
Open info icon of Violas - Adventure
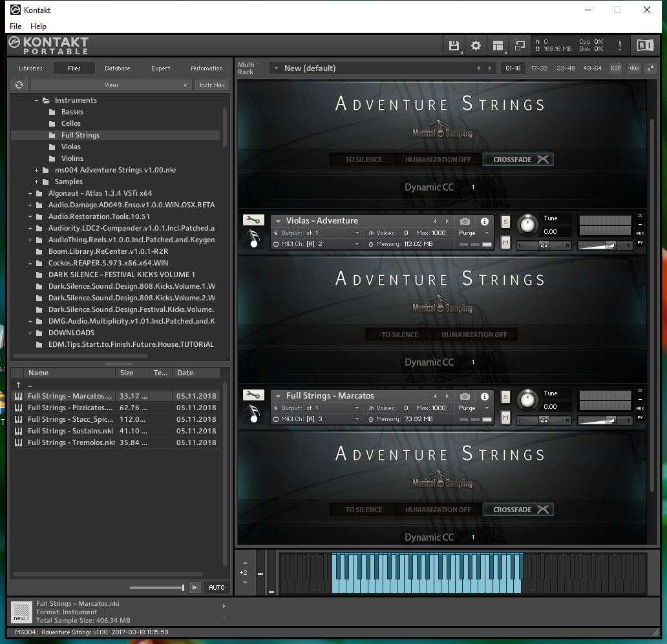click(485, 221)
